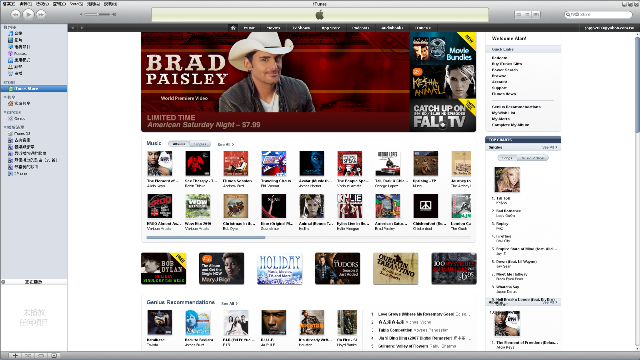Toggle artwork viewer button at bottom left
Screen dimensions: 640x360
tap(54, 356)
